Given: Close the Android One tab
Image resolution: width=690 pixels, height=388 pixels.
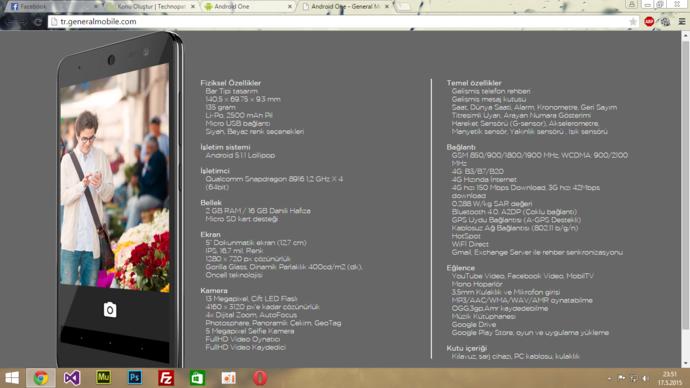Looking at the screenshot, I should tap(290, 7).
